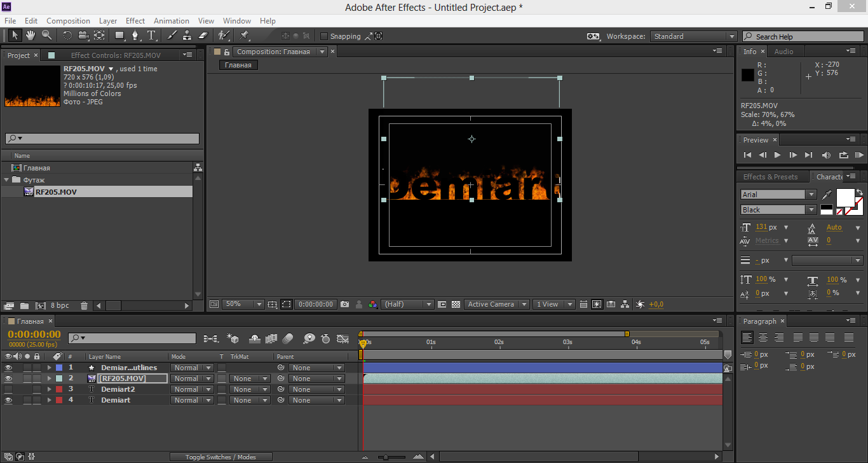The height and width of the screenshot is (463, 868).
Task: Show the Demiart2 layer
Action: [x=8, y=389]
